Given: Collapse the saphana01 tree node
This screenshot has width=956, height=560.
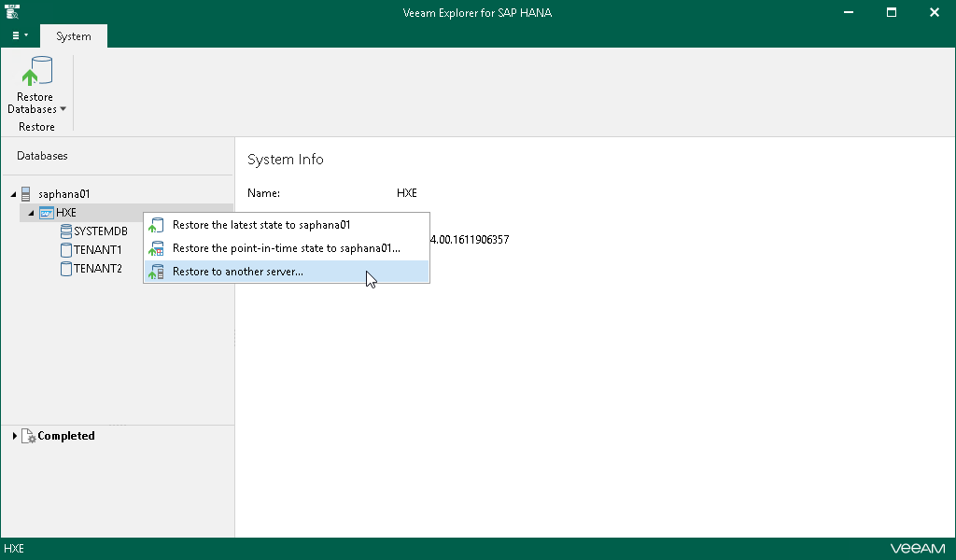Looking at the screenshot, I should pos(13,194).
